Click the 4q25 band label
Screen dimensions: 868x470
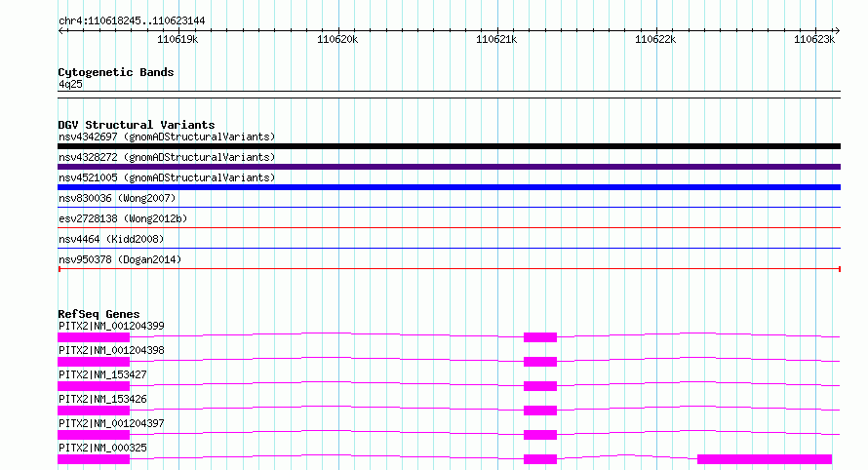70,84
